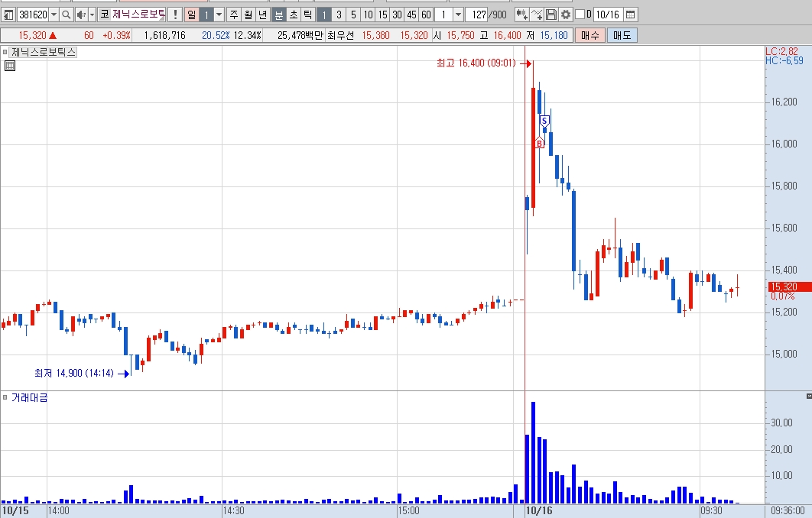Click the 매도 sell button
The height and width of the screenshot is (518, 812).
point(622,35)
